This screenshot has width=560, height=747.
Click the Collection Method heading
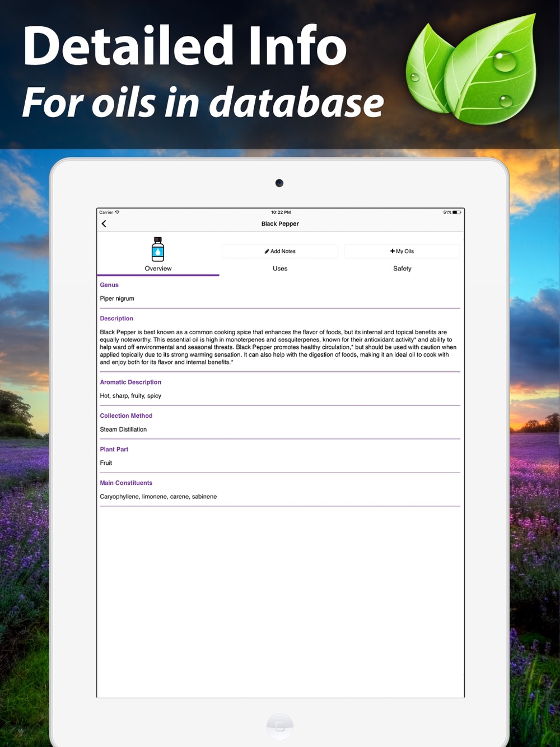(x=126, y=415)
